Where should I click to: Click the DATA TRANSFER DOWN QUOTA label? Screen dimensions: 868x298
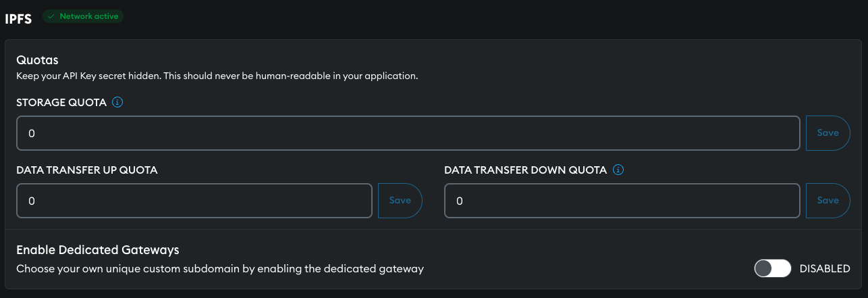tap(526, 170)
